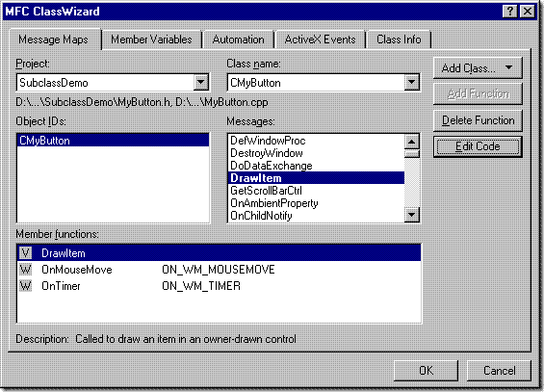Go to the Automation tab
The image size is (544, 392).
(239, 39)
